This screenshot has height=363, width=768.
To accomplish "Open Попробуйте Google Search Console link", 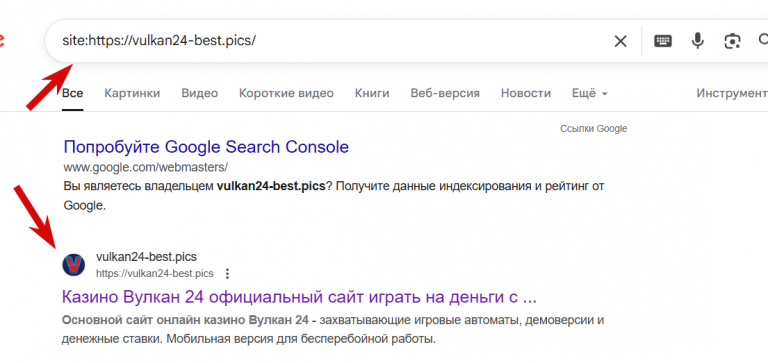I will (206, 146).
